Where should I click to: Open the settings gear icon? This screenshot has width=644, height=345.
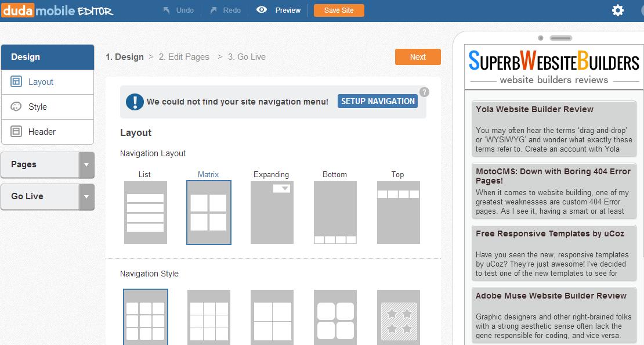click(618, 10)
